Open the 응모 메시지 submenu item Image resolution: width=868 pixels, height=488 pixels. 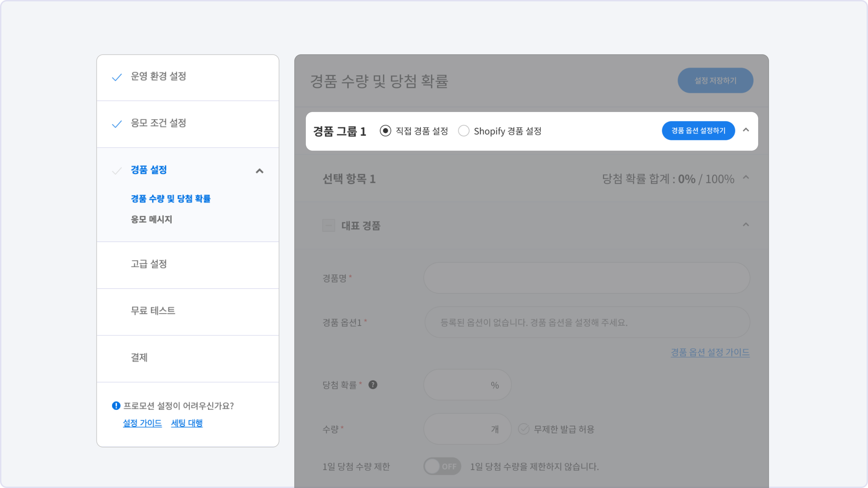pos(152,219)
